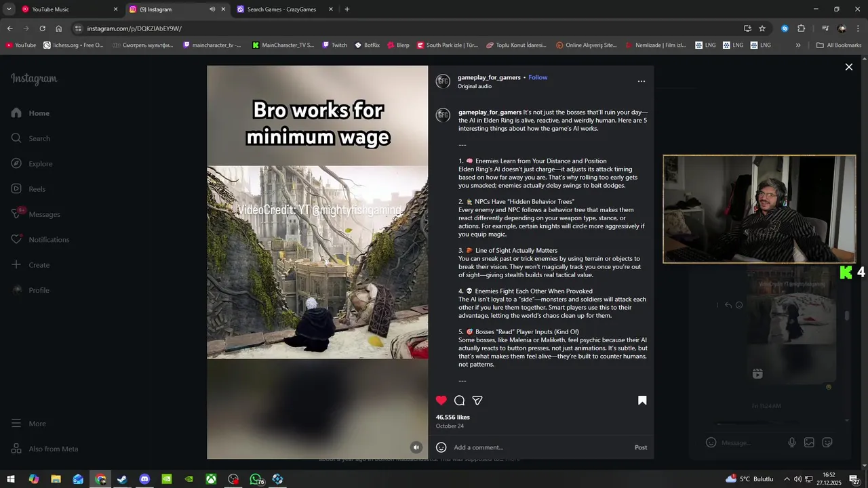Unlike the post via the red heart
Viewport: 868px width, 488px height.
coord(441,401)
